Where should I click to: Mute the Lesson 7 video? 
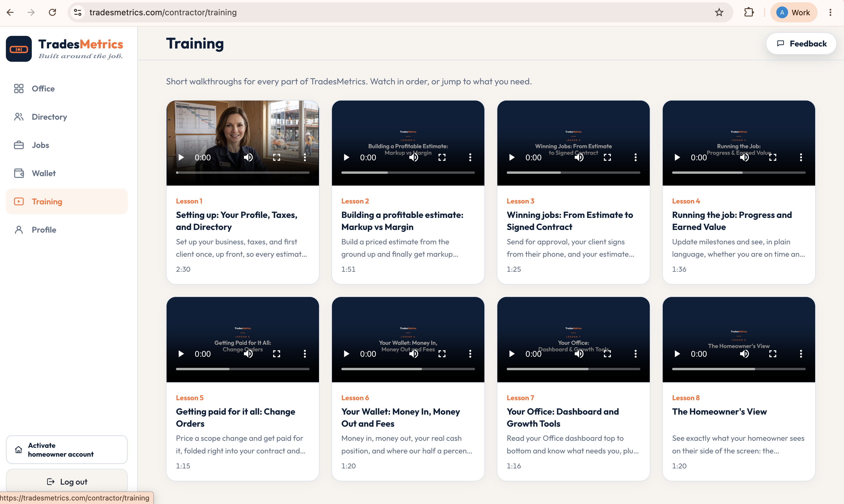pos(579,354)
